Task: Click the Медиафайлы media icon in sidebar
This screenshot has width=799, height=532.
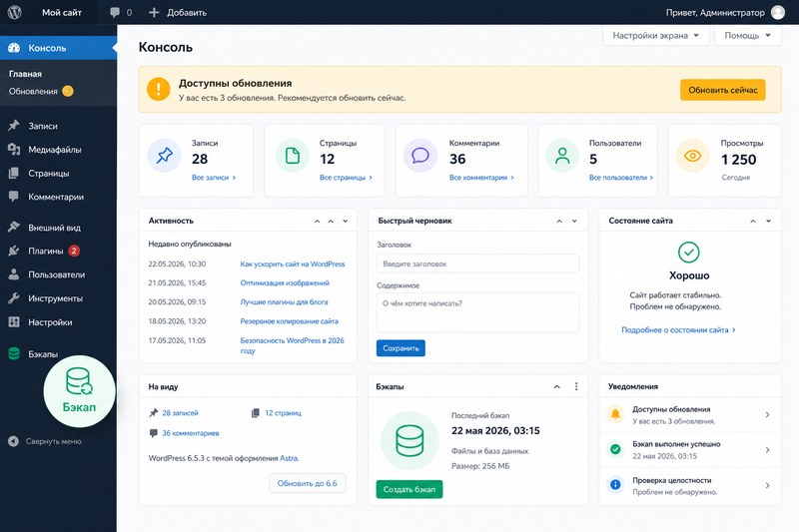Action: coord(14,149)
